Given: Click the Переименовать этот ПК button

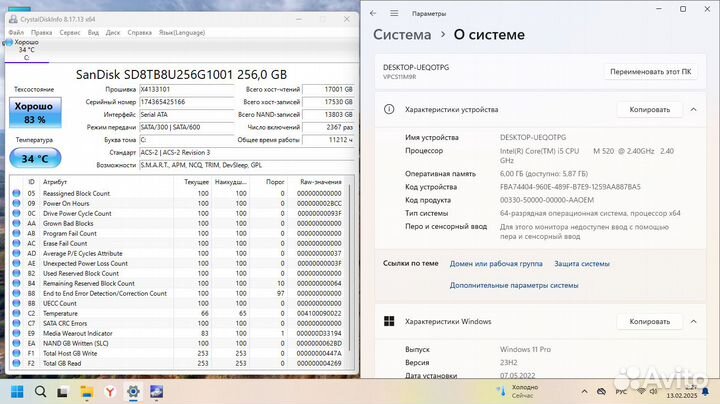Looking at the screenshot, I should pyautogui.click(x=650, y=72).
